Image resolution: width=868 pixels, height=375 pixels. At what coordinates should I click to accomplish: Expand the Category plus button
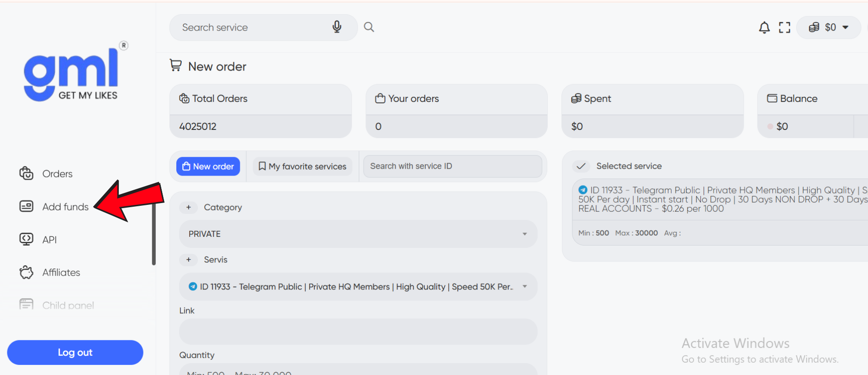[x=188, y=207]
